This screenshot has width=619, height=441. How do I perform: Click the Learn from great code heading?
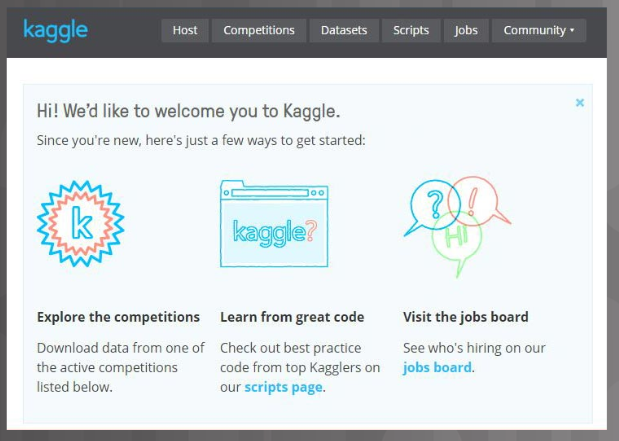(292, 317)
